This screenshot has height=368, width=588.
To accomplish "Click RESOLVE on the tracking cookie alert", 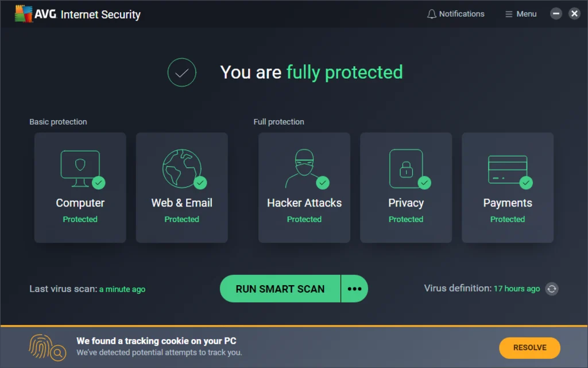I will click(x=529, y=347).
